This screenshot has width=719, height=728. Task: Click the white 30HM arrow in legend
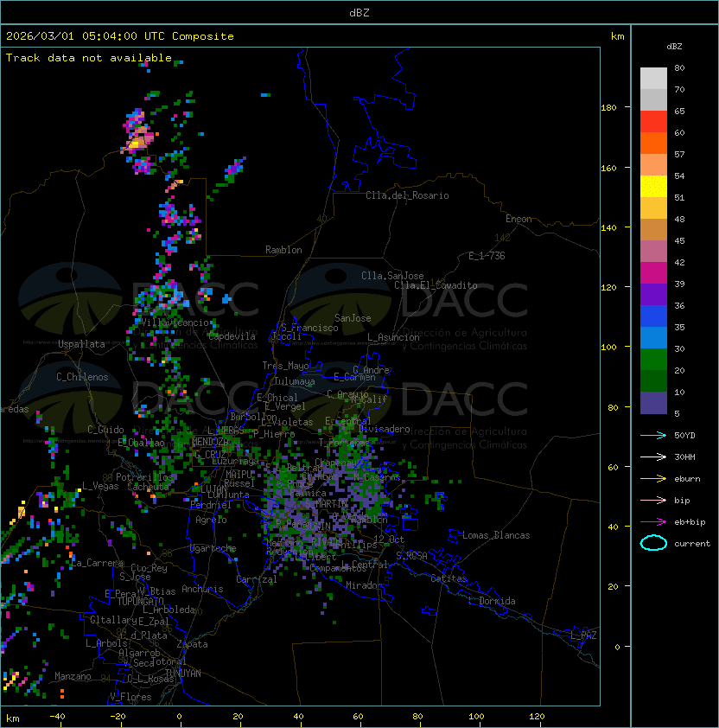pyautogui.click(x=653, y=457)
